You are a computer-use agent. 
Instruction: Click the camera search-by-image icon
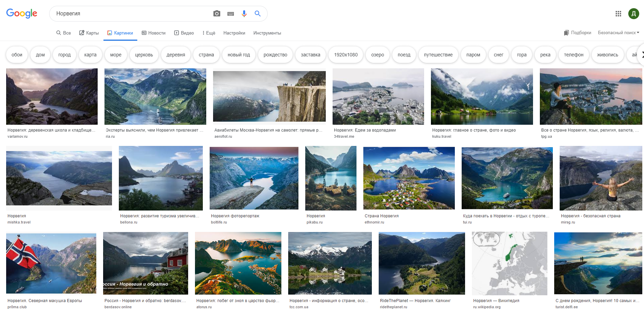pos(217,14)
